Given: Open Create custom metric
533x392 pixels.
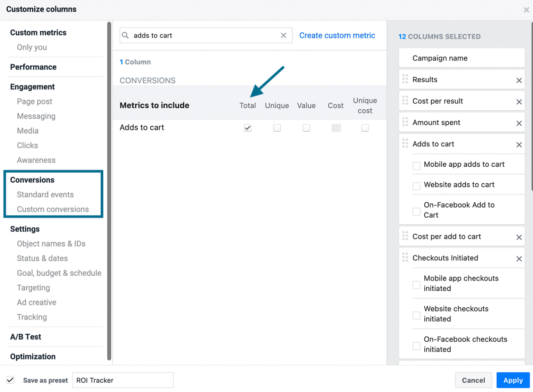Looking at the screenshot, I should coord(337,35).
